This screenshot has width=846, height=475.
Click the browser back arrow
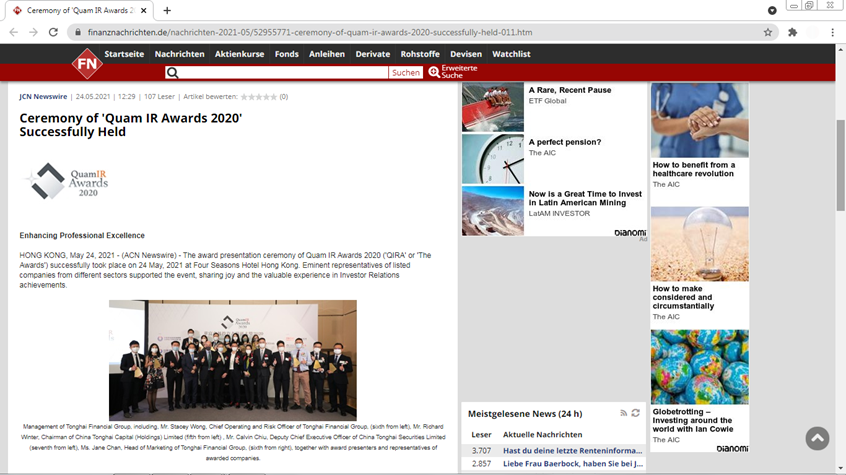(13, 32)
